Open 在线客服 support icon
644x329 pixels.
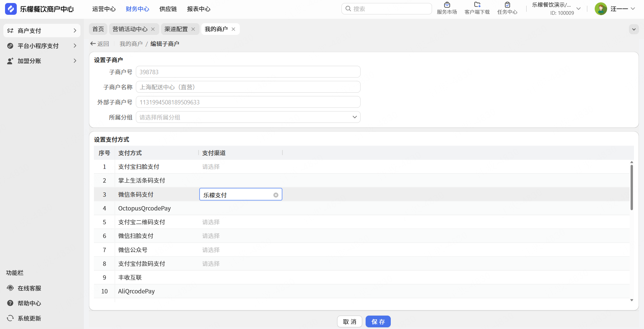[x=10, y=288]
